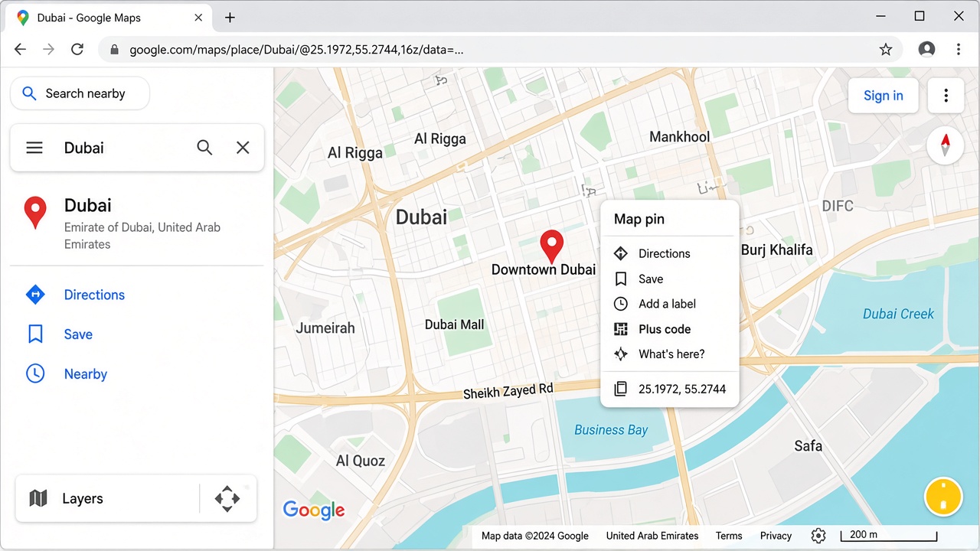980x551 pixels.
Task: Click the 200 m scale bar
Action: pyautogui.click(x=888, y=536)
